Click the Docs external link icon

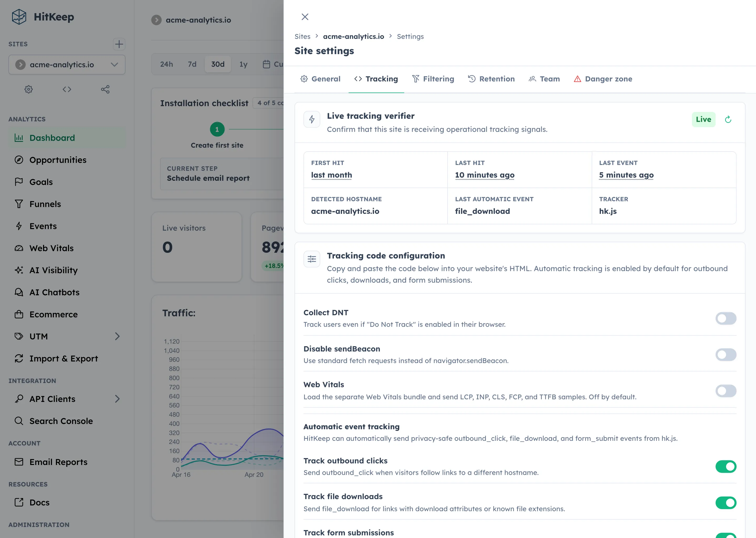[19, 502]
